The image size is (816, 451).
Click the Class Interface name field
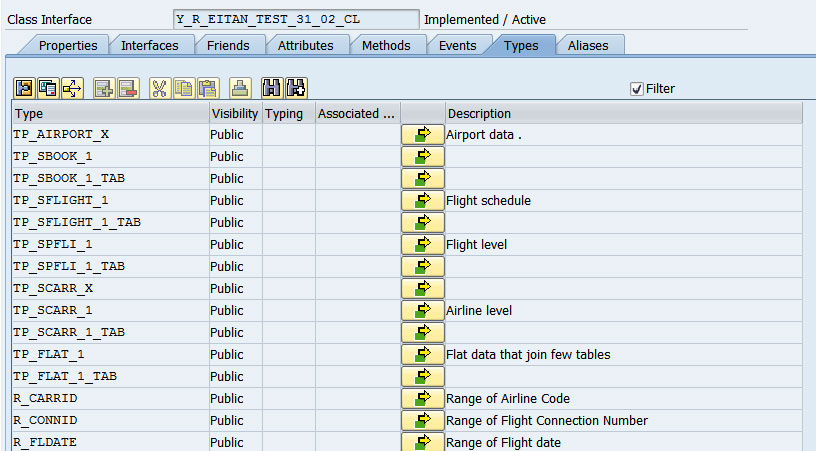(x=296, y=19)
